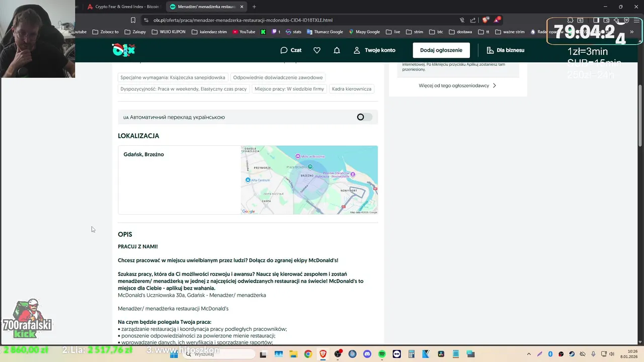
Task: Click the olx.pl address bar URL
Action: 243,20
